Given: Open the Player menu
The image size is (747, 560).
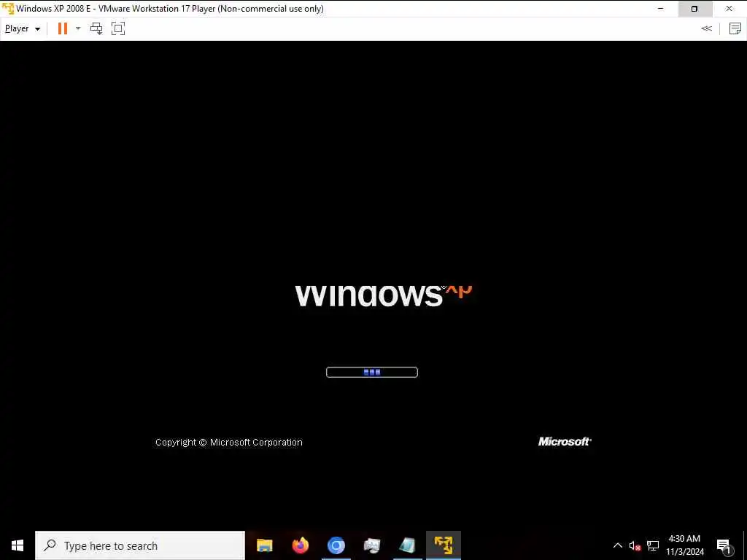Looking at the screenshot, I should [23, 28].
